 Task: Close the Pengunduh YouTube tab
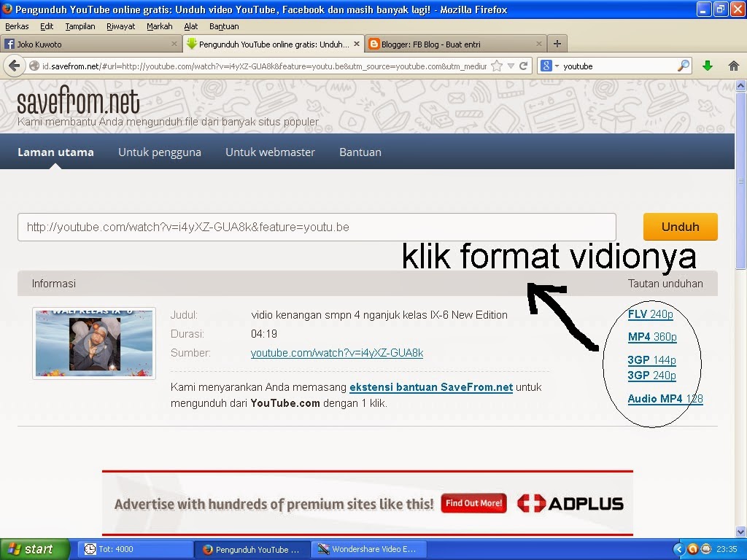[356, 44]
